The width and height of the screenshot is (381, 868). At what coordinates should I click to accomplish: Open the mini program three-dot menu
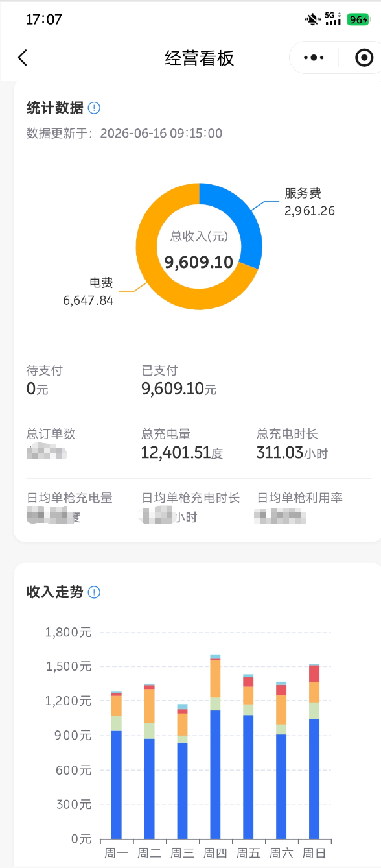coord(314,58)
